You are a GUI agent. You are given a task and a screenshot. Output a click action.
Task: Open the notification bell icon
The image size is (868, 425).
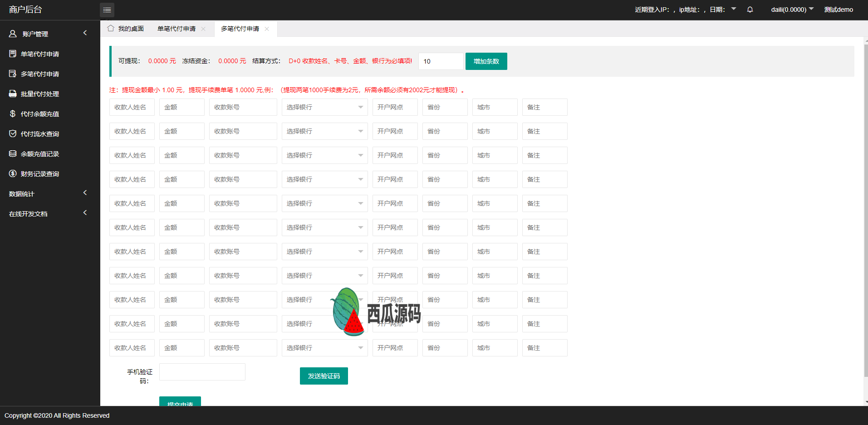[x=750, y=10]
